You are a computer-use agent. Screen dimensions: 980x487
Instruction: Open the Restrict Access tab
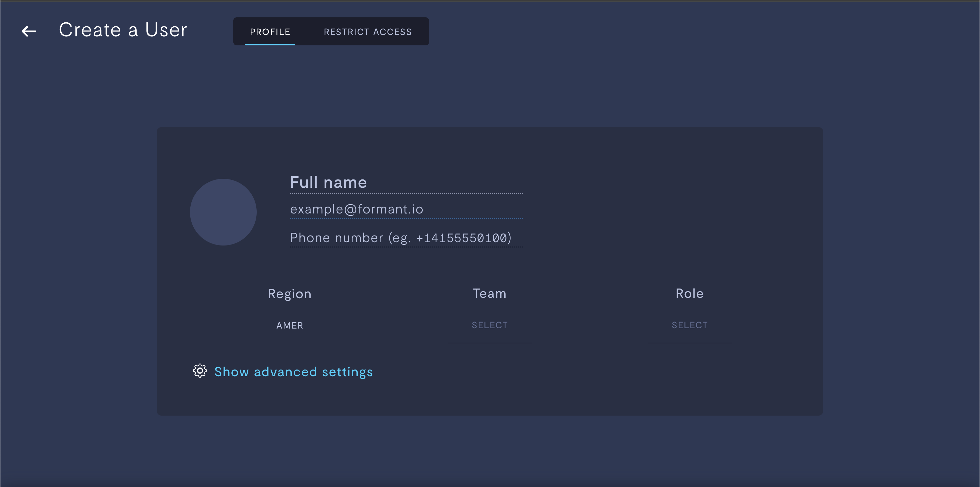(367, 32)
